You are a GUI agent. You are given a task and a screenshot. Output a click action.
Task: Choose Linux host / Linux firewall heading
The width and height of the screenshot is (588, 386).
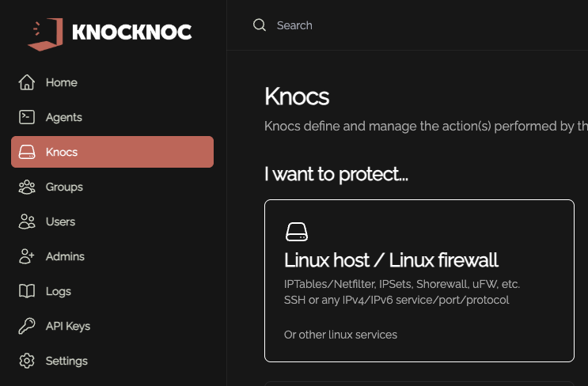[x=391, y=260]
